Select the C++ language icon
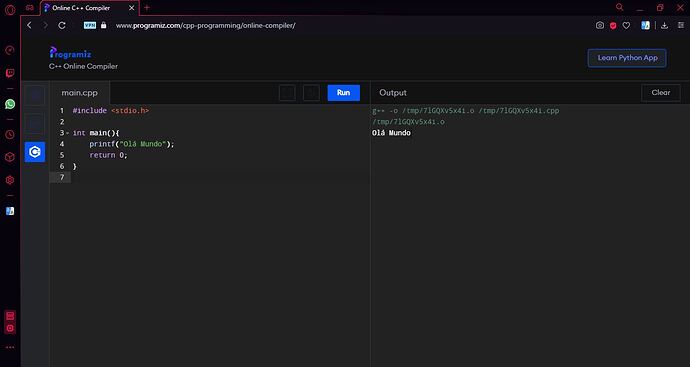690x367 pixels. [x=35, y=152]
